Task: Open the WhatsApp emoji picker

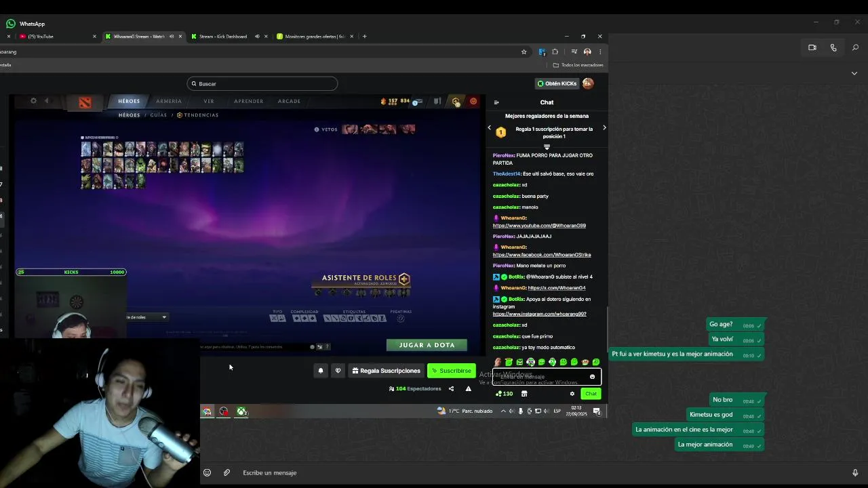Action: 207,472
